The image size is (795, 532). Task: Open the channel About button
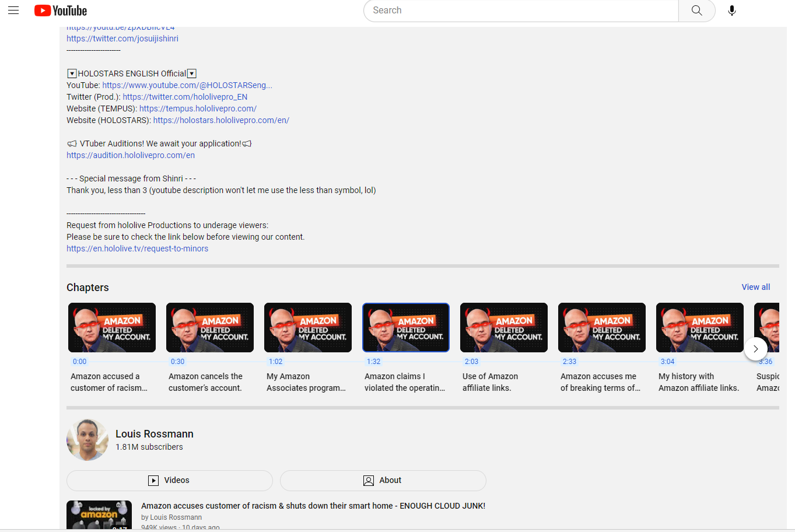click(383, 481)
